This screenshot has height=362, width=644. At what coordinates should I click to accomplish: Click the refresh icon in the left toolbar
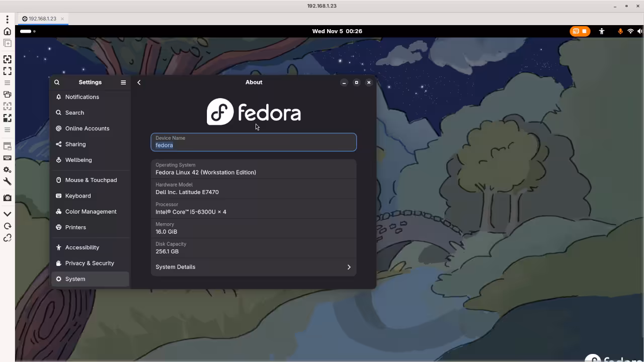coord(7,226)
